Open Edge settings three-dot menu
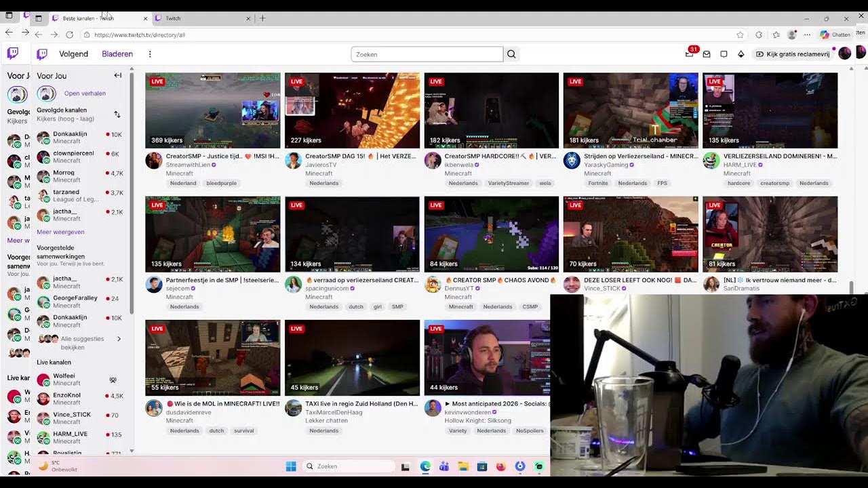 807,35
